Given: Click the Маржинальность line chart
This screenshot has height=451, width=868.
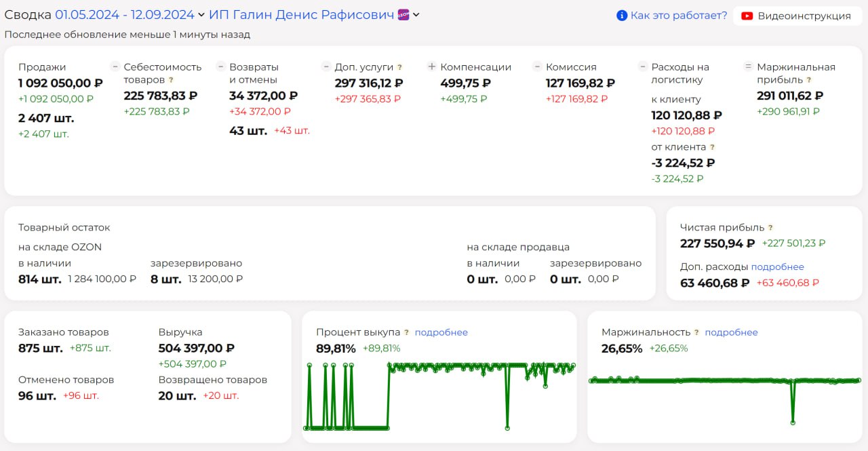Looking at the screenshot, I should pos(724,400).
